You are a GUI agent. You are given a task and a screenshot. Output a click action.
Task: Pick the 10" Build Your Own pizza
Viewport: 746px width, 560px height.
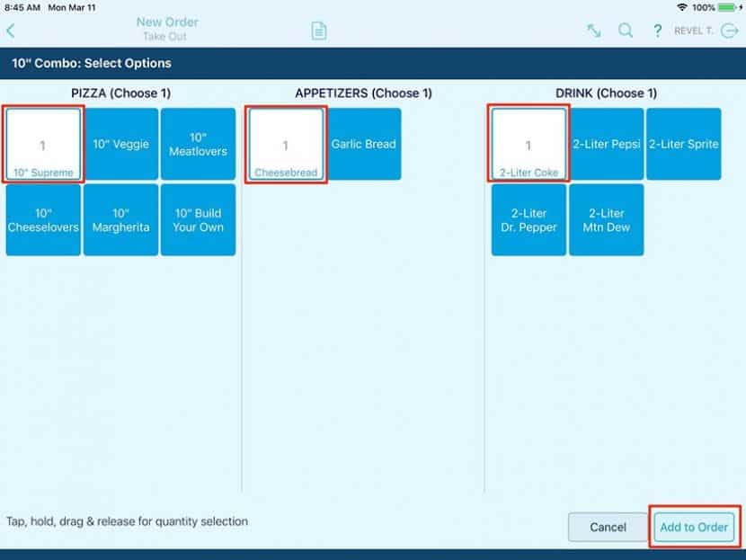[199, 220]
